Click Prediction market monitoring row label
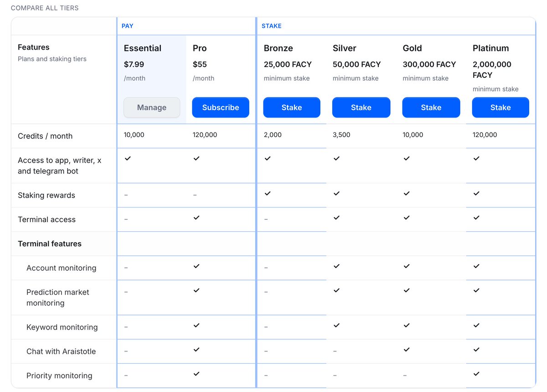 tap(58, 298)
